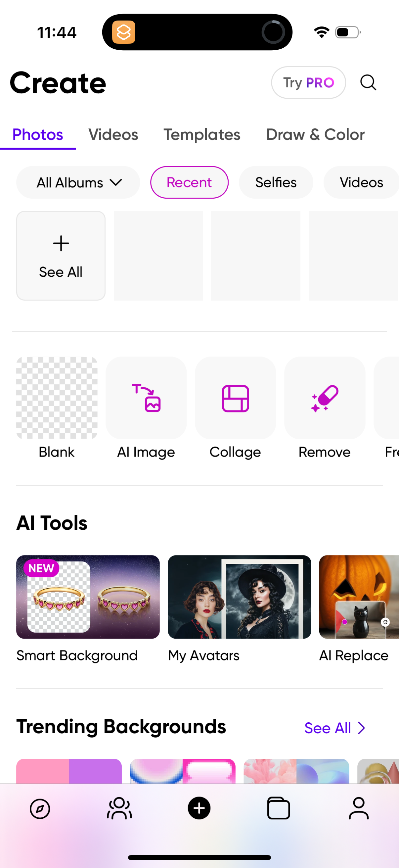Image resolution: width=399 pixels, height=868 pixels.
Task: Open the Smart Background thumbnail
Action: pos(88,597)
